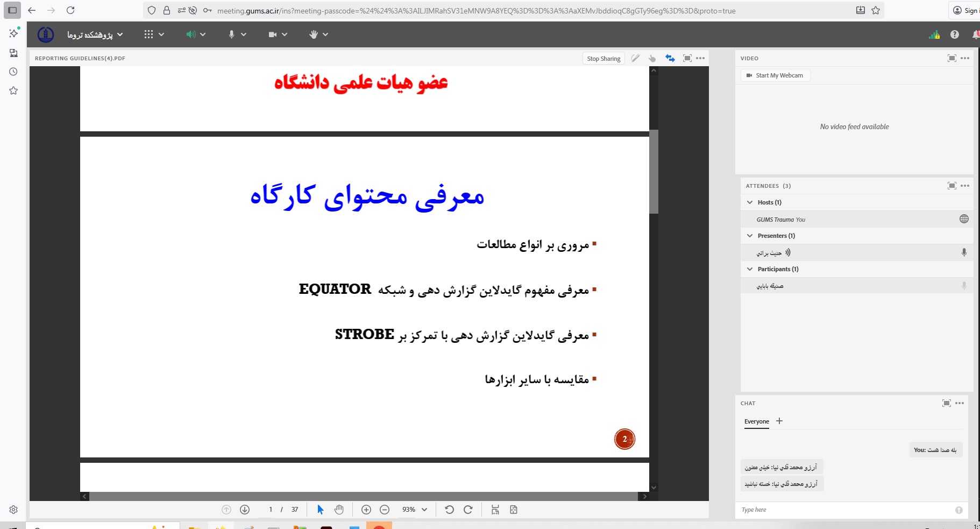Click Start My Webcam button

(775, 75)
